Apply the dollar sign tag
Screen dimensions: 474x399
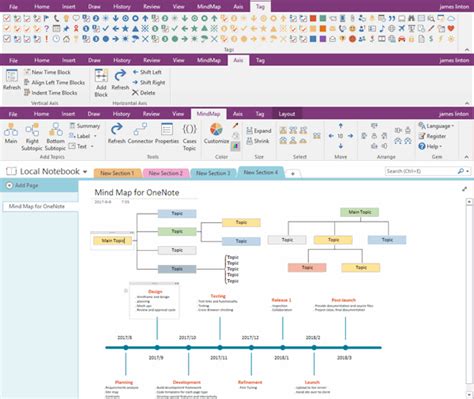[431, 39]
